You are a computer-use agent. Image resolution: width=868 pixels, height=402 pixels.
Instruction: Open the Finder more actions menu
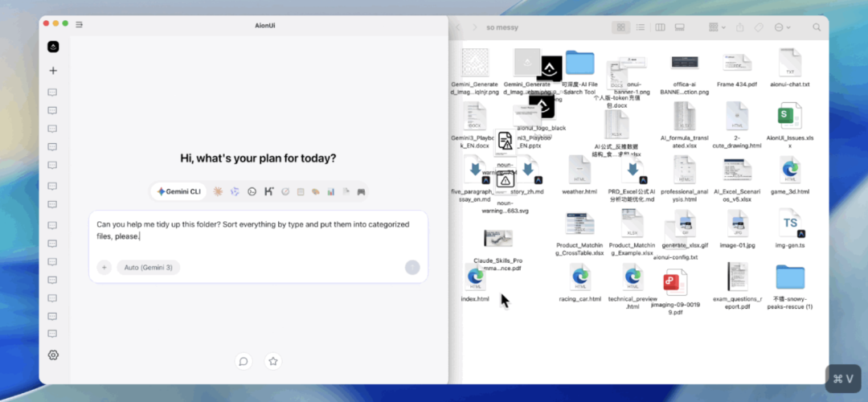click(x=782, y=27)
